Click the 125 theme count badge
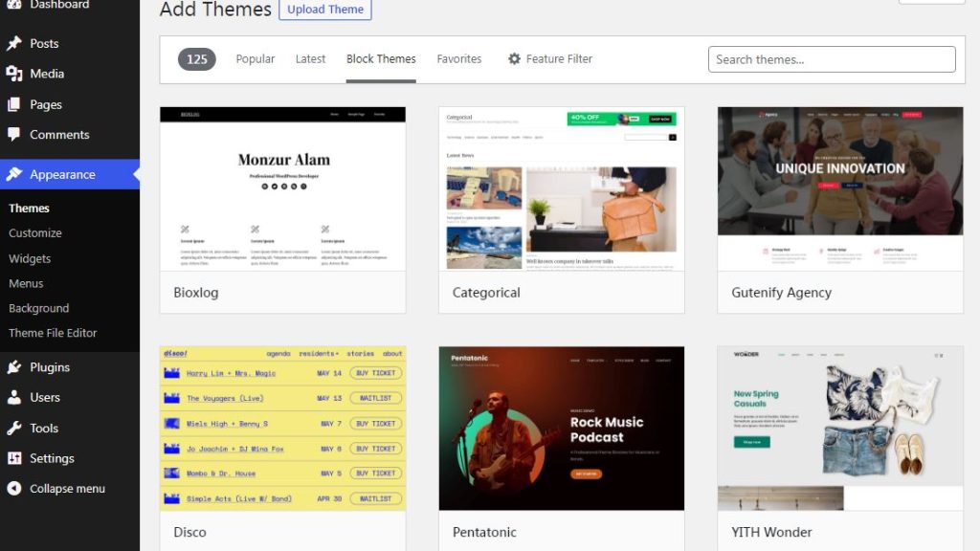This screenshot has width=980, height=551. click(x=197, y=59)
